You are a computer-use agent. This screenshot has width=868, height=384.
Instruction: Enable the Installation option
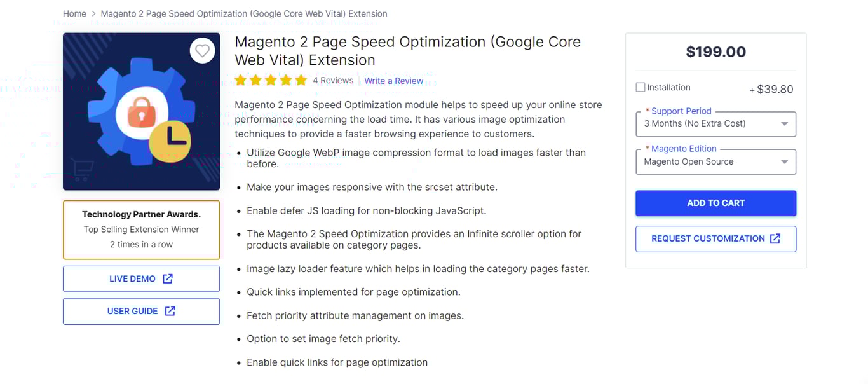point(640,87)
